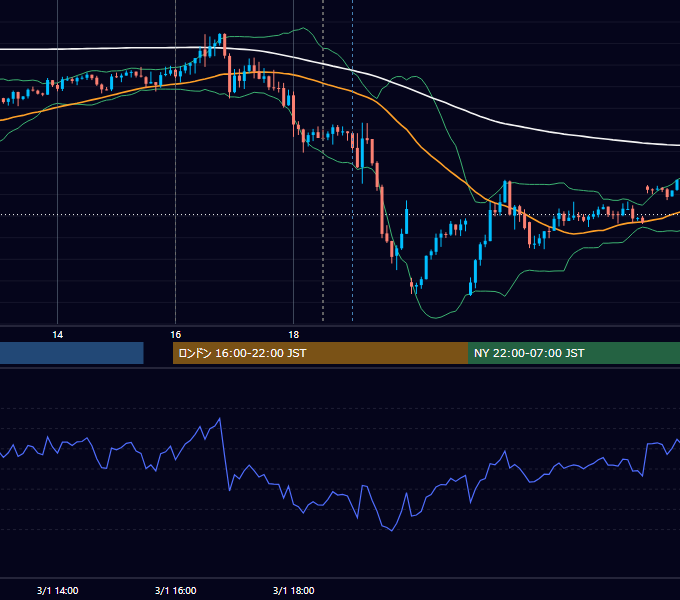This screenshot has height=600, width=680.
Task: Click the unlabeled blue session bar
Action: [x=72, y=353]
